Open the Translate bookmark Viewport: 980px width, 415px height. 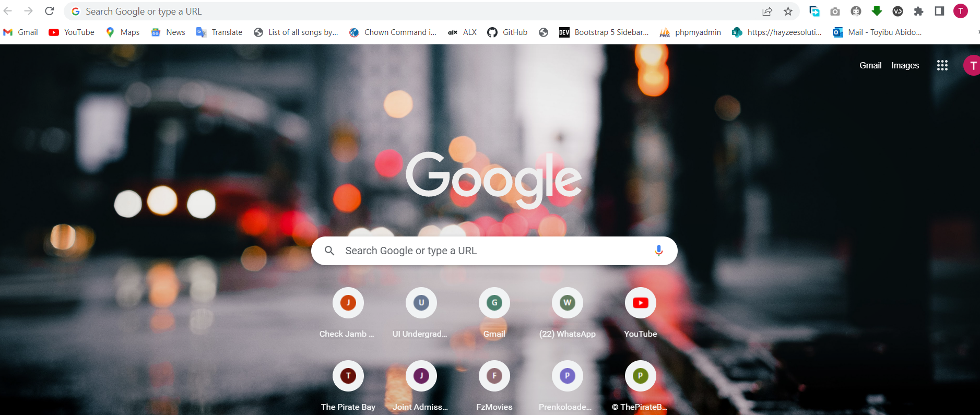tap(219, 32)
